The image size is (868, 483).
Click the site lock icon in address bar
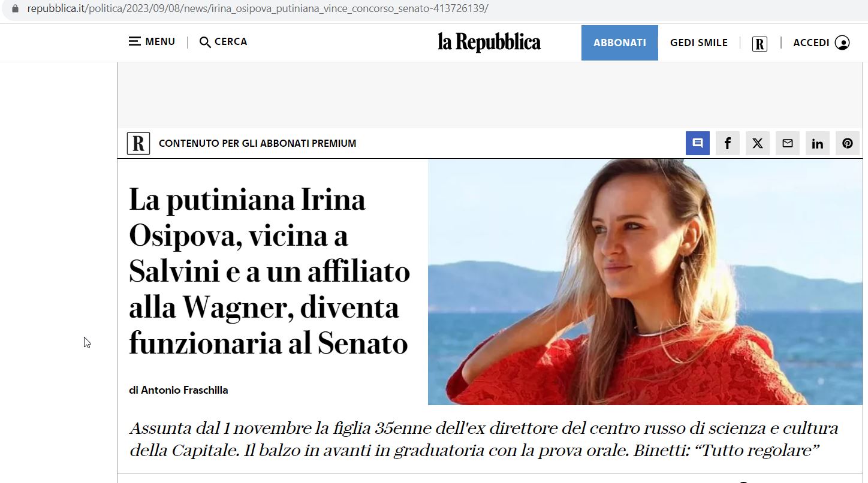[x=16, y=9]
